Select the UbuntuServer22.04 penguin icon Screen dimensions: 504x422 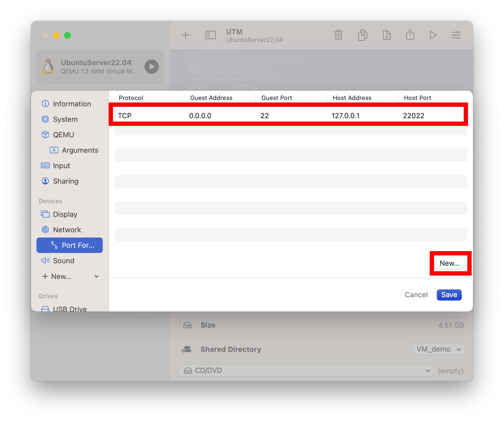48,67
